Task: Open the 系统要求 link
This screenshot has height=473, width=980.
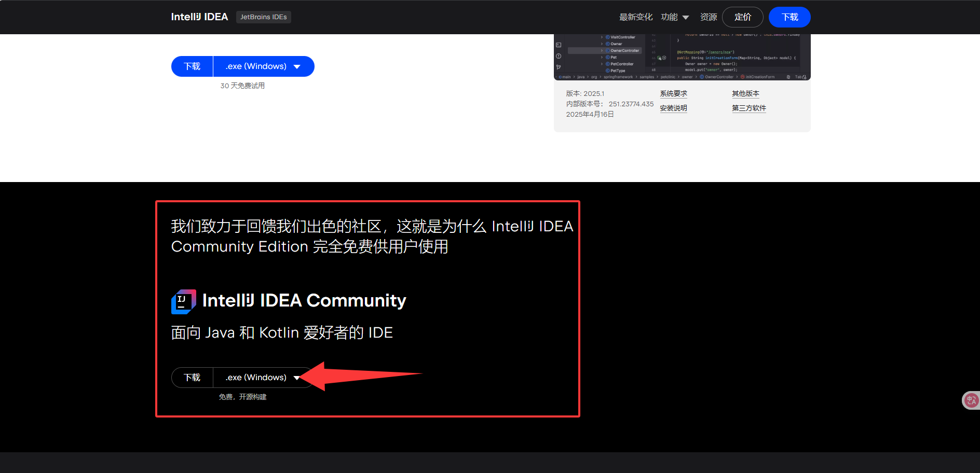Action: 673,94
